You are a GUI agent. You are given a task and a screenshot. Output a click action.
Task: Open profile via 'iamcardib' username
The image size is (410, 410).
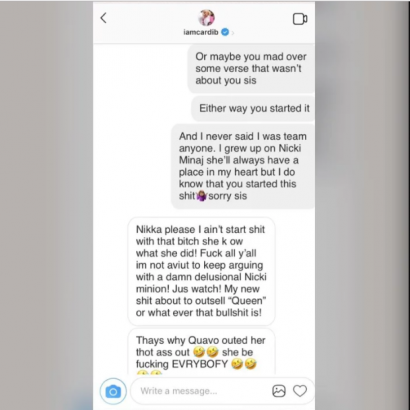pyautogui.click(x=201, y=32)
